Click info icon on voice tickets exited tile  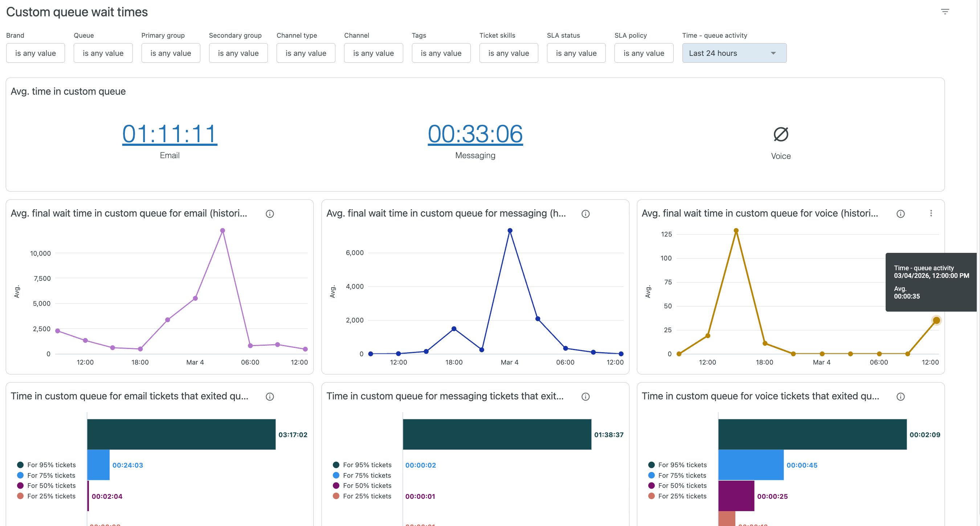tap(901, 397)
